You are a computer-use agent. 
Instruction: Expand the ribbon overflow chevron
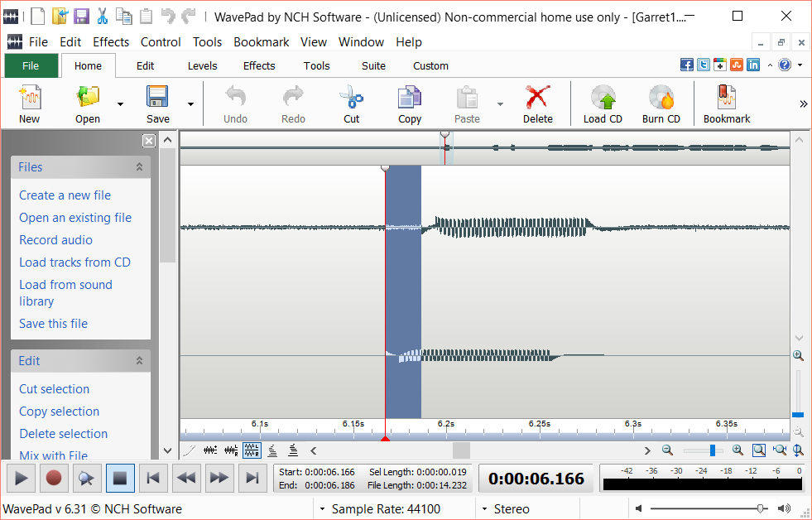click(x=803, y=104)
